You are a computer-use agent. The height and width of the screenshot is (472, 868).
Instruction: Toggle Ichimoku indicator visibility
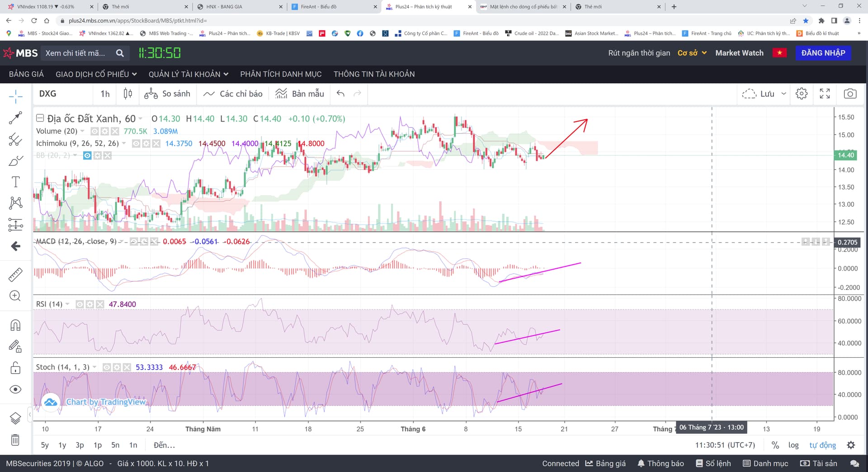point(136,143)
